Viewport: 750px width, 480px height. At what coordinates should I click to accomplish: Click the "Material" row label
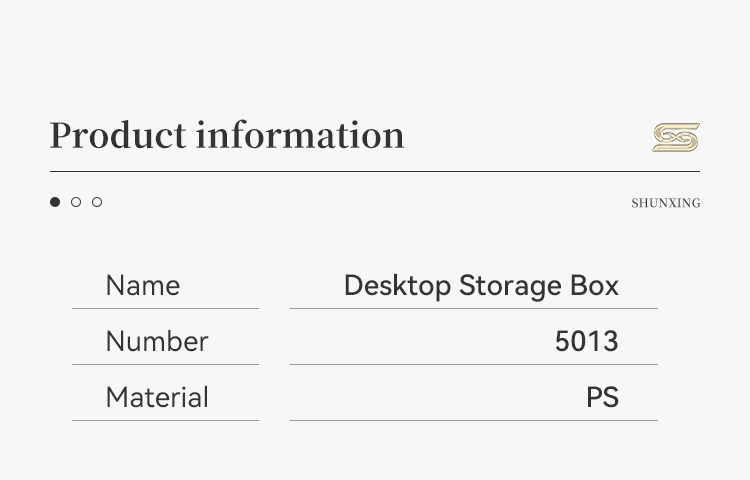tap(157, 398)
